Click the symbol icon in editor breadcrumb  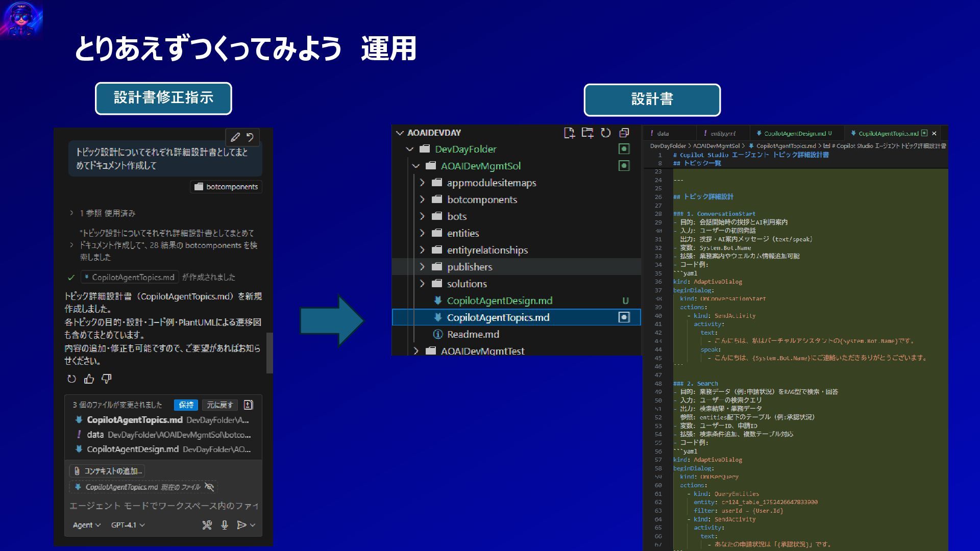click(x=827, y=146)
